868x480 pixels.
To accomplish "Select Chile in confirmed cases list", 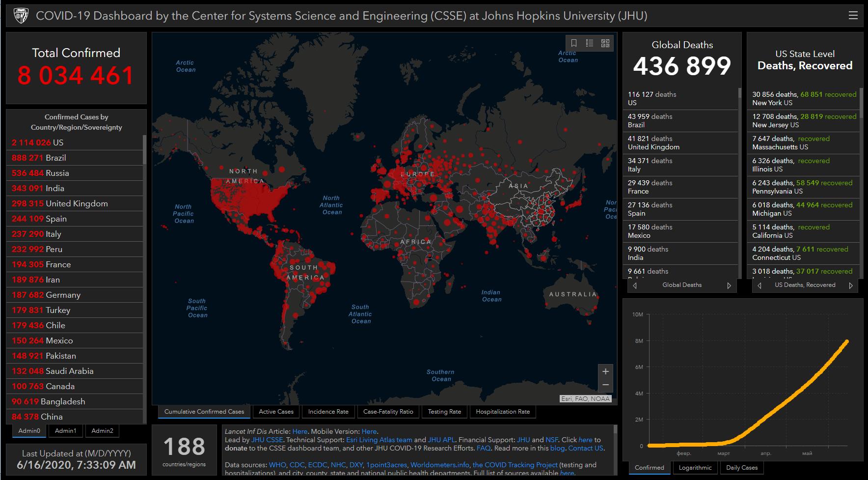I will pos(75,325).
